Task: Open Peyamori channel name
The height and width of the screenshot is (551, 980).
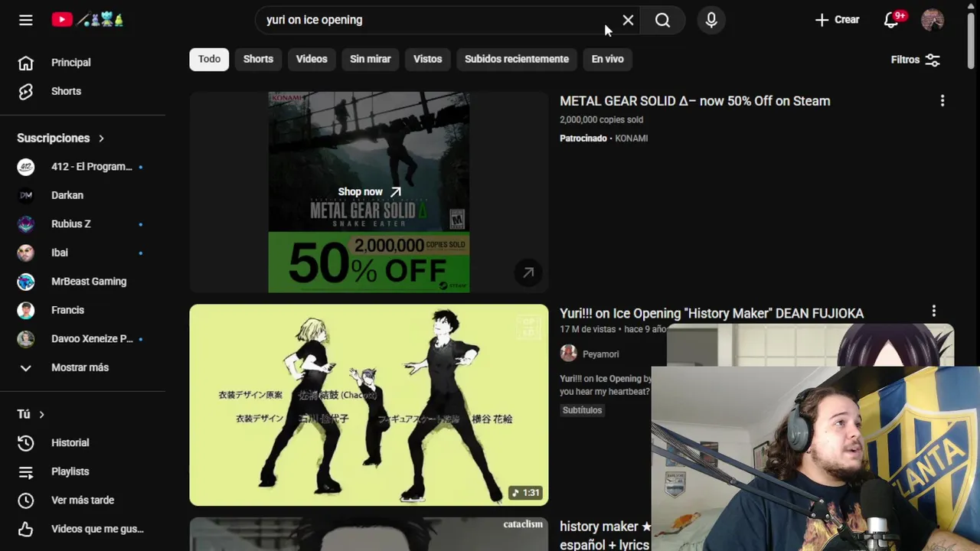Action: tap(600, 354)
